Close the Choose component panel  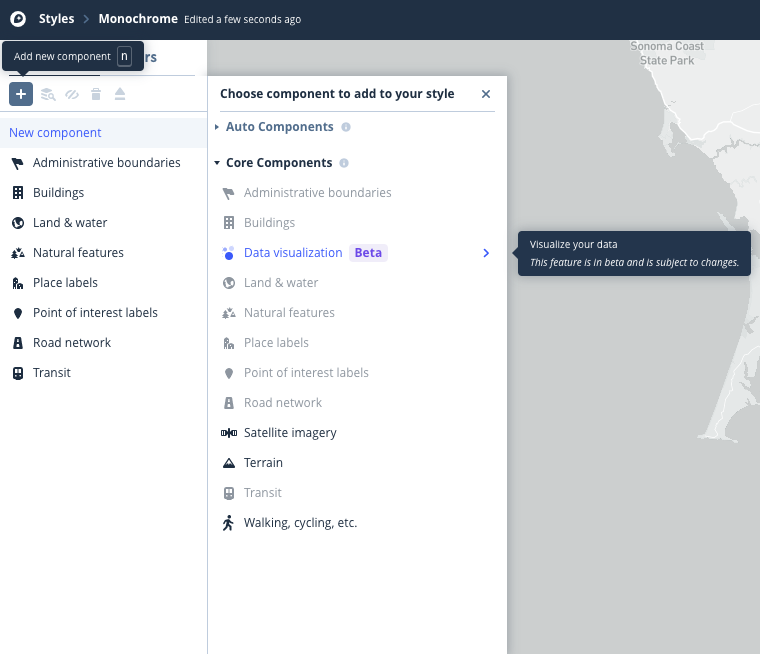click(x=486, y=94)
